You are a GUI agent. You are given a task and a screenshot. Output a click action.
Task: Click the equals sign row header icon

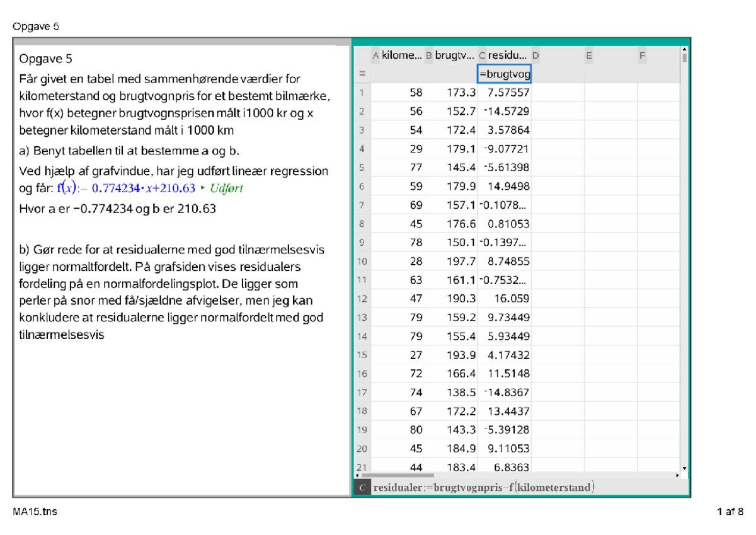[x=363, y=73]
